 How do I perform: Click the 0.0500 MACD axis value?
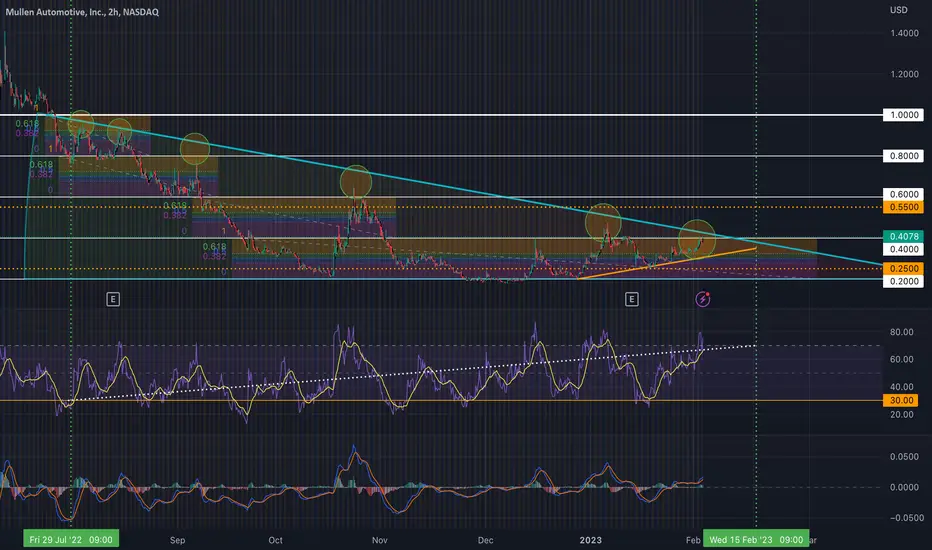[904, 457]
